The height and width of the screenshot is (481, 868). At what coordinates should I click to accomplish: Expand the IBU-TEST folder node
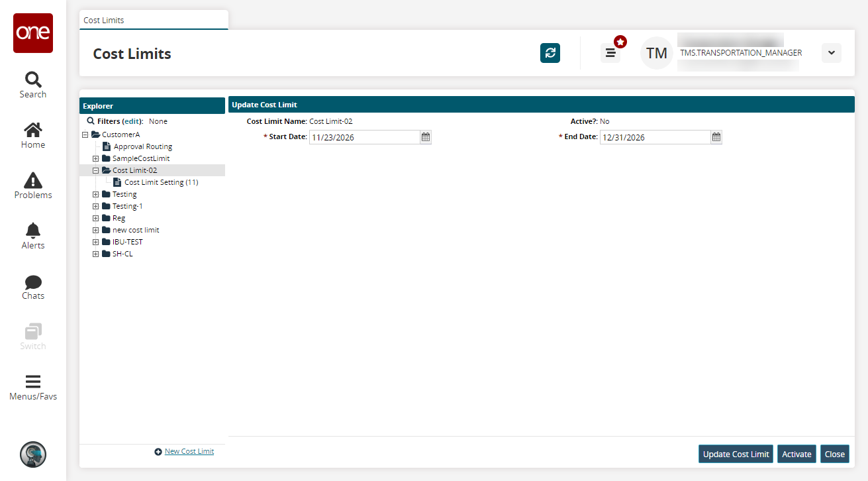click(x=96, y=242)
